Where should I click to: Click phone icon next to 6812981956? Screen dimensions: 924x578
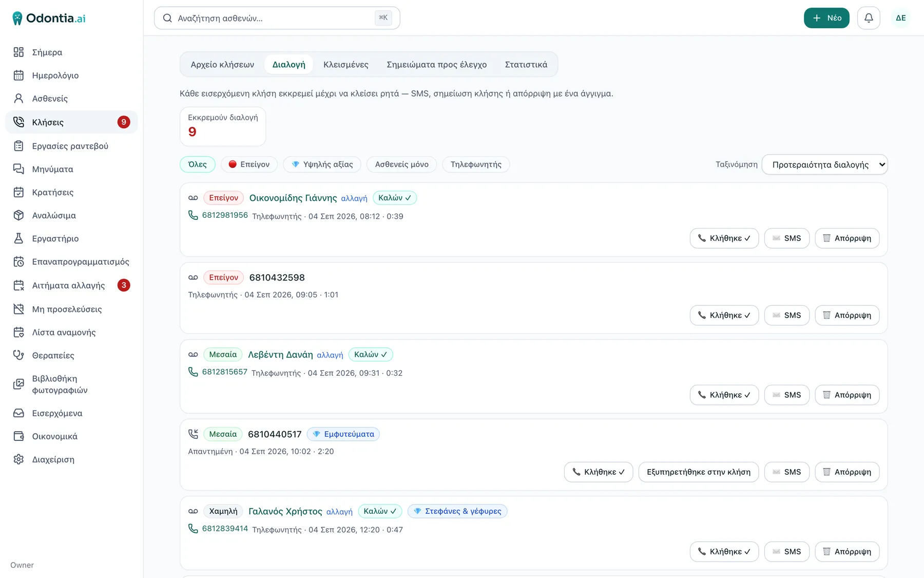click(193, 215)
